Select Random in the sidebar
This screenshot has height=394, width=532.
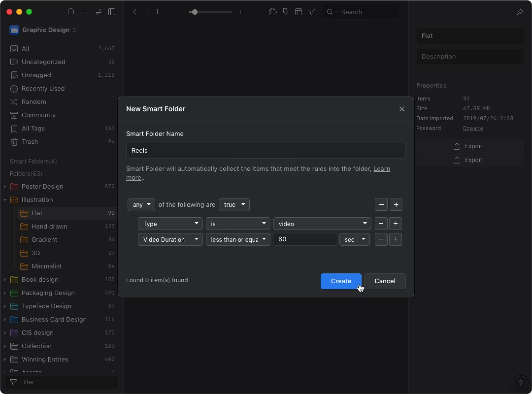click(62, 102)
